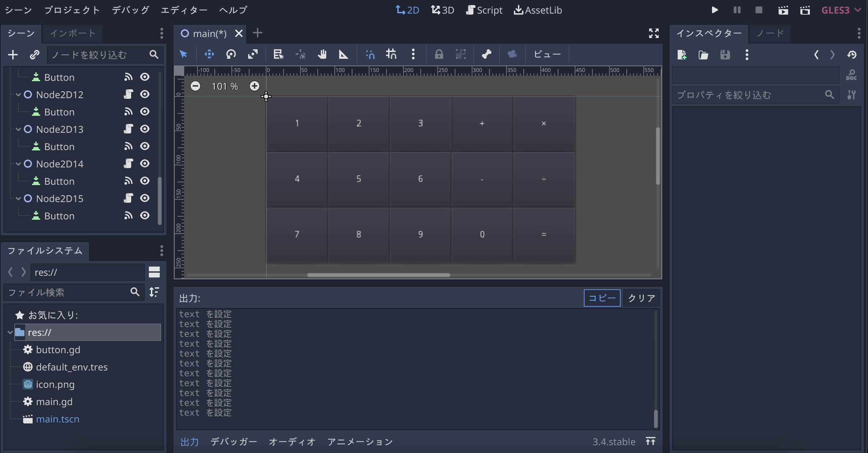
Task: Select the Ruler mode tool
Action: 343,54
